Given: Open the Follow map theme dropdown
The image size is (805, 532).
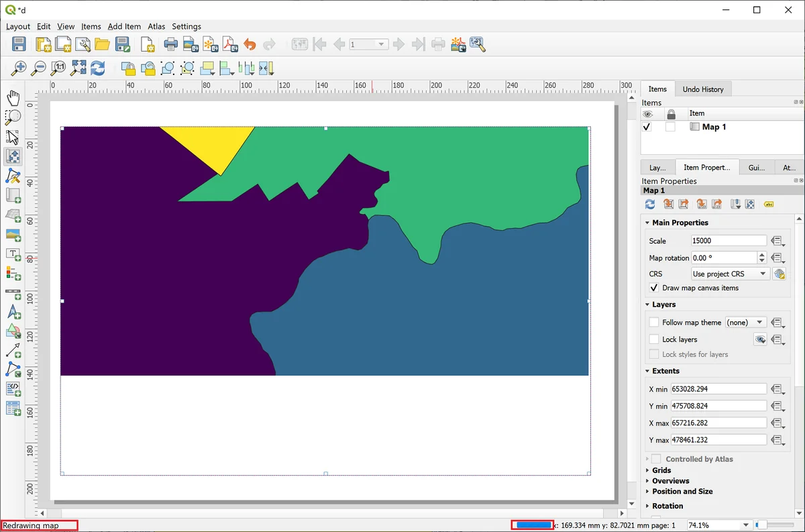Looking at the screenshot, I should tap(745, 323).
